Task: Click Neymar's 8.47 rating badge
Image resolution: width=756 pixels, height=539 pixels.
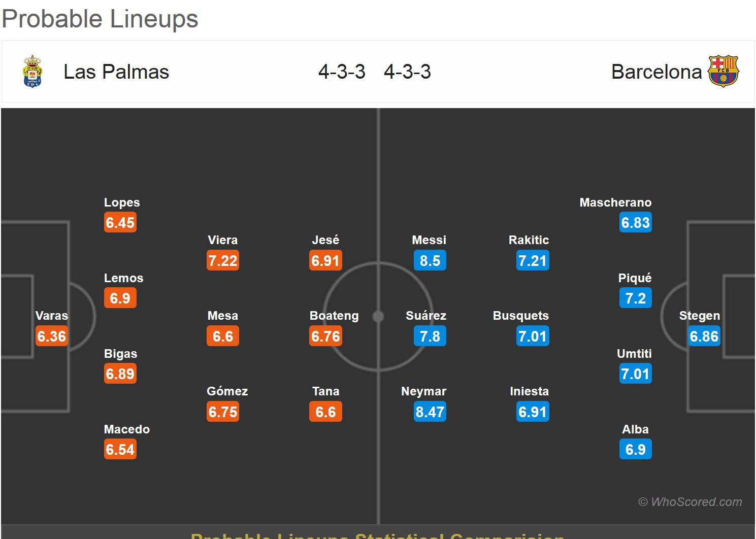Action: [430, 412]
